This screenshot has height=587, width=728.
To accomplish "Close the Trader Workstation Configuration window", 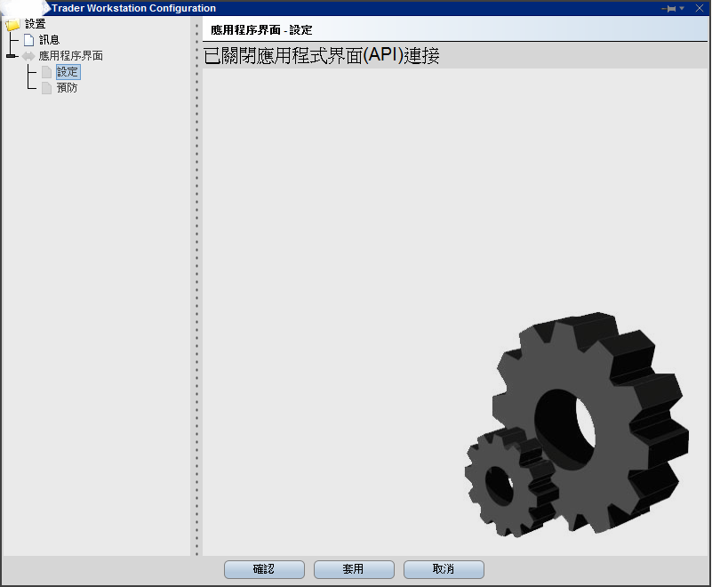I will coord(700,8).
